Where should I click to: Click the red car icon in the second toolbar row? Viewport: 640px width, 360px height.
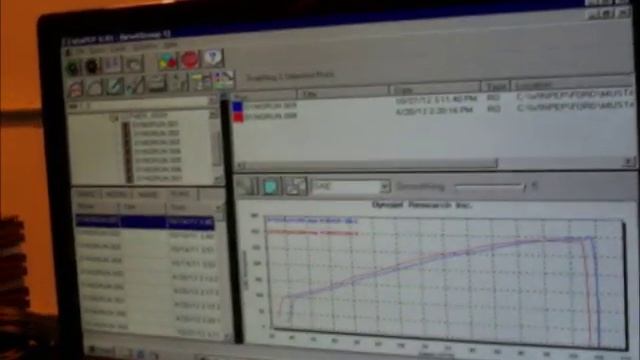pos(75,89)
